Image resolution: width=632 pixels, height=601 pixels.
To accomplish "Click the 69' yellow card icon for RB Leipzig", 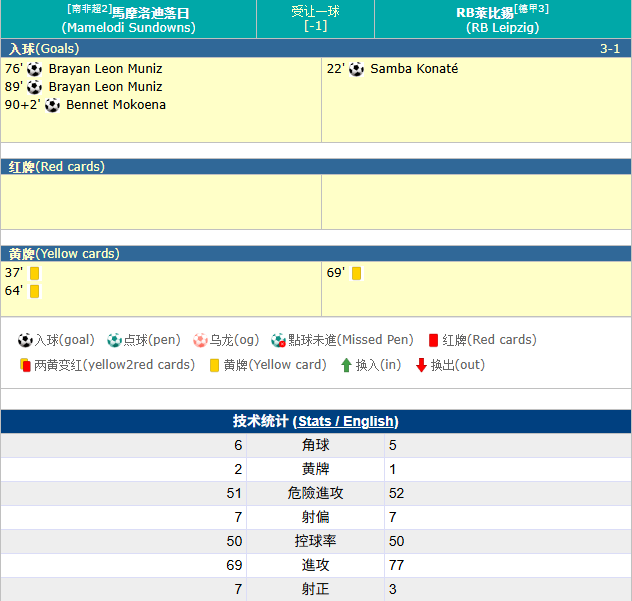I will click(356, 273).
